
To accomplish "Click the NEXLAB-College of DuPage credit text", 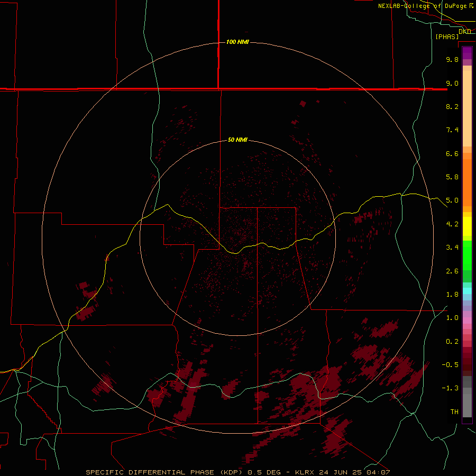I will tap(423, 6).
